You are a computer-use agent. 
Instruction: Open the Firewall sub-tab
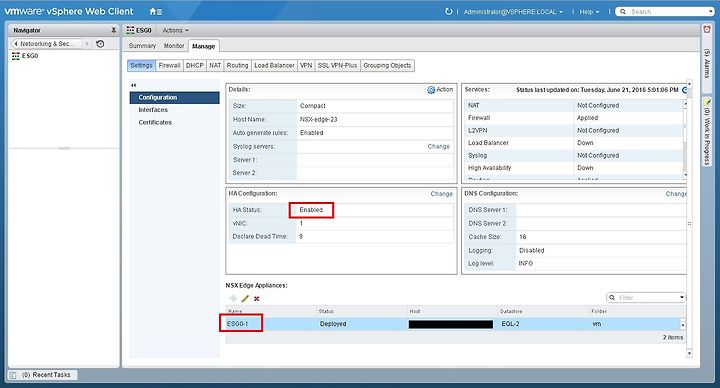click(169, 66)
